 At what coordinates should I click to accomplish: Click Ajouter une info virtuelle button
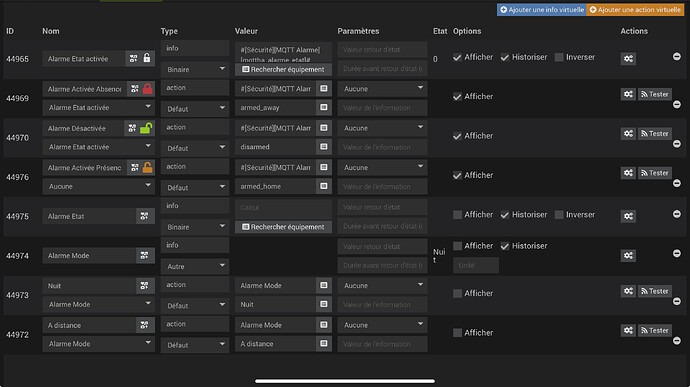[542, 10]
